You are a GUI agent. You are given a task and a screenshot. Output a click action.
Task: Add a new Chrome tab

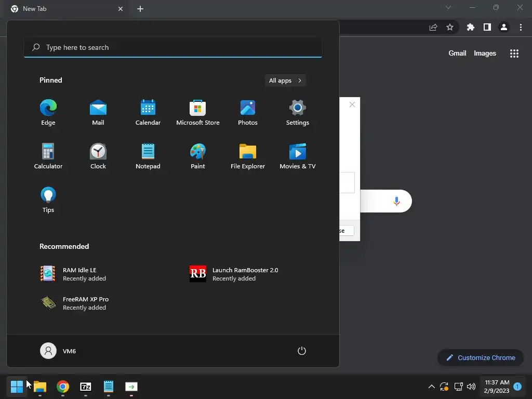pos(140,9)
